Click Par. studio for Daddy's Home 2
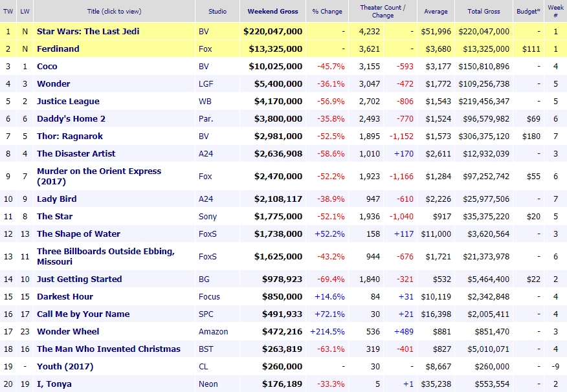Image resolution: width=567 pixels, height=392 pixels. pyautogui.click(x=206, y=119)
